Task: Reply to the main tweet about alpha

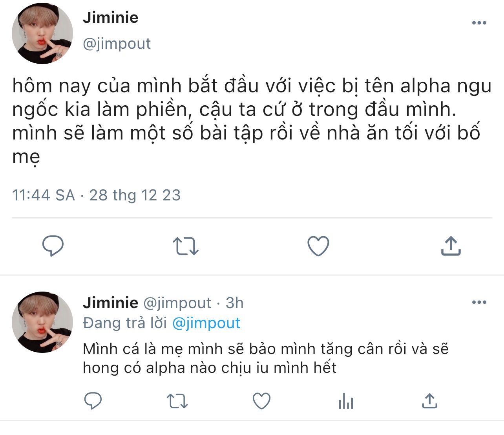Action: pyautogui.click(x=53, y=246)
